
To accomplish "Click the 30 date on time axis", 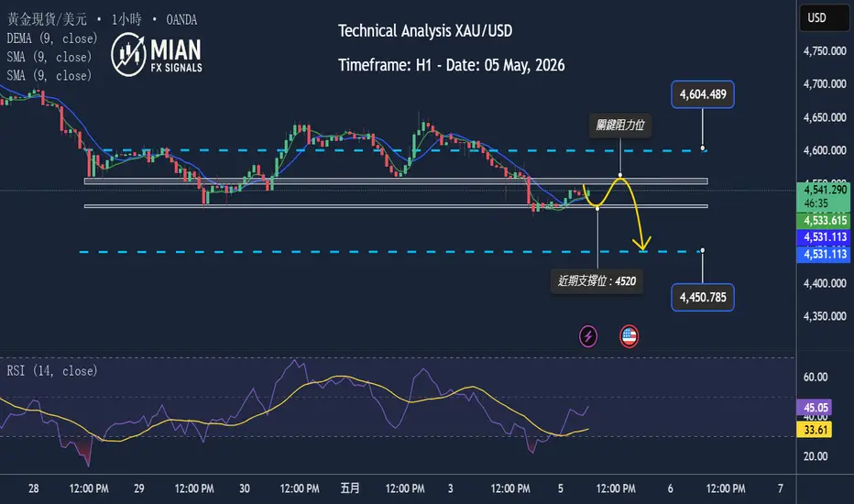I will click(x=245, y=488).
